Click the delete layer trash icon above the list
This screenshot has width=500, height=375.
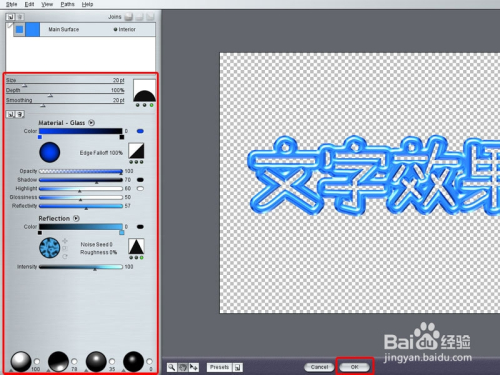(20, 17)
